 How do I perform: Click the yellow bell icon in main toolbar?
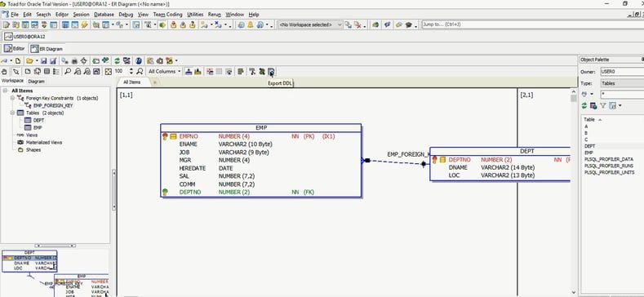[x=250, y=24]
